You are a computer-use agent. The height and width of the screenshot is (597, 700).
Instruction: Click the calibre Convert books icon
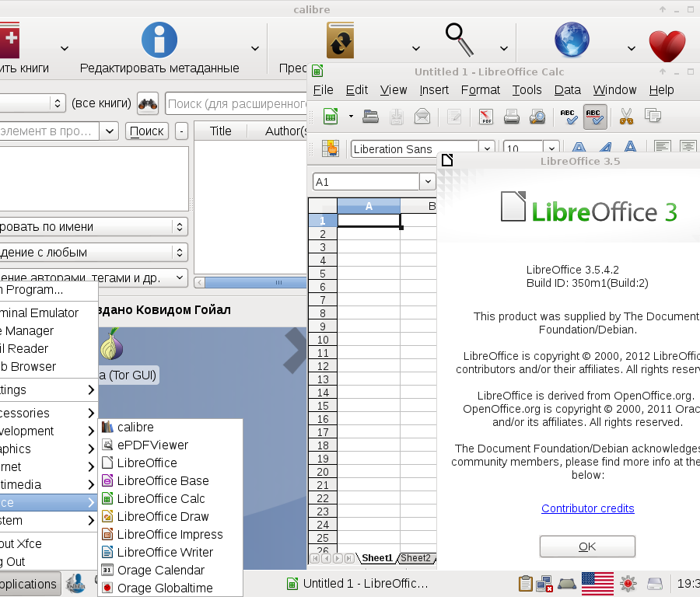[x=340, y=40]
